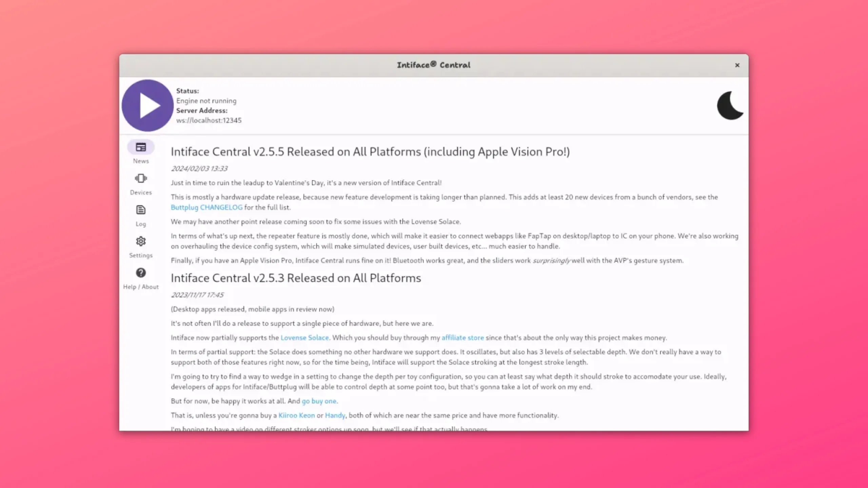The width and height of the screenshot is (868, 488).
Task: Click the '(Desktop apps released, mobile apps in review now)' line
Action: [x=252, y=309]
